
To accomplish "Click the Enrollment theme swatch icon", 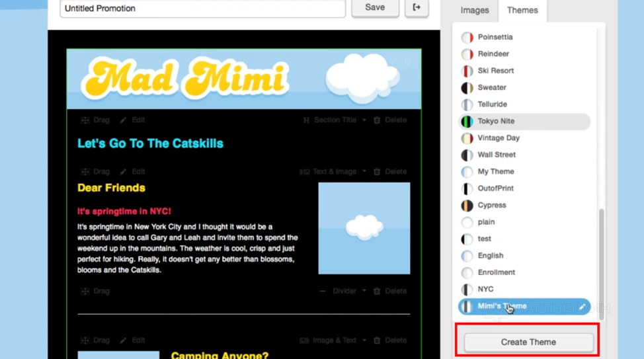I will (467, 273).
